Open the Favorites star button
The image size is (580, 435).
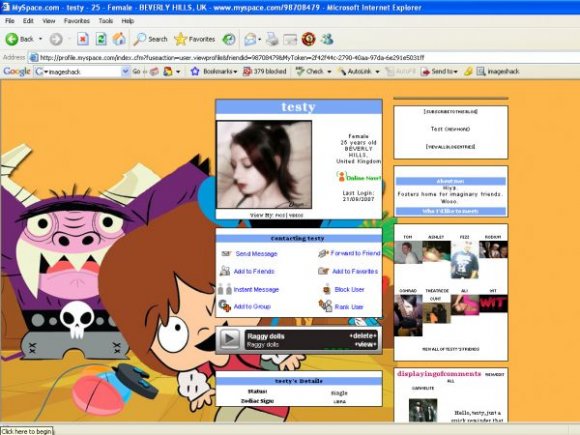tap(195, 39)
